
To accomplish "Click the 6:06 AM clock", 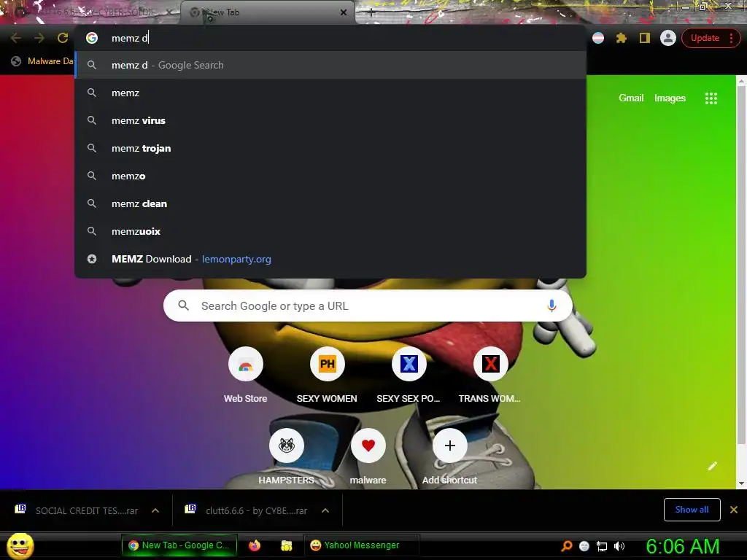I will (x=682, y=546).
